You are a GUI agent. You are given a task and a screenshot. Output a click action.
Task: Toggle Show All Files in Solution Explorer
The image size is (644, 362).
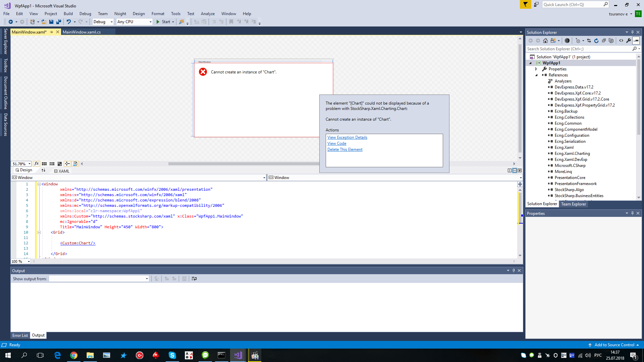click(611, 41)
